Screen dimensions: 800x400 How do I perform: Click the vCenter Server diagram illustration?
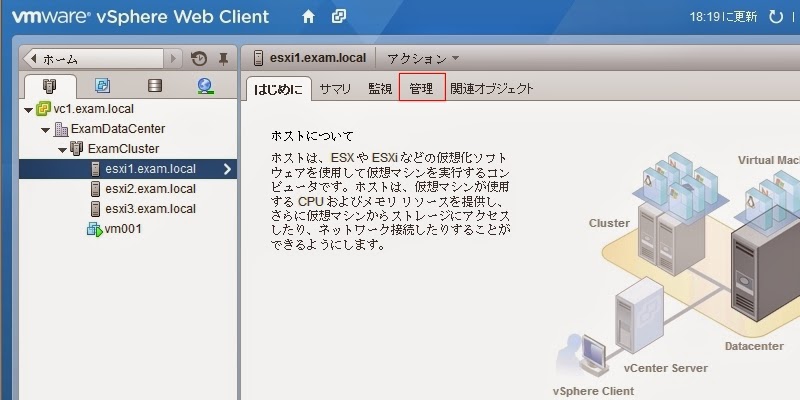640,316
